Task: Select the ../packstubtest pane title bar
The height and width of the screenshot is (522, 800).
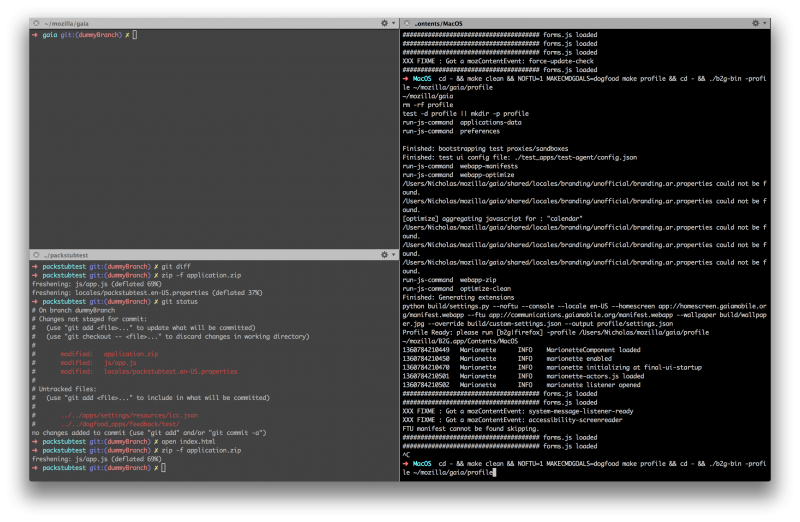Action: pos(214,255)
